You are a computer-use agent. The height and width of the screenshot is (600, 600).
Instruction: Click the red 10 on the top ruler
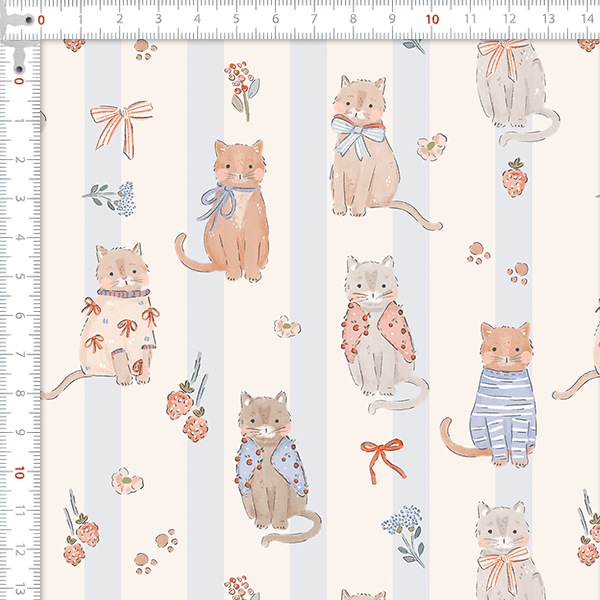[431, 17]
